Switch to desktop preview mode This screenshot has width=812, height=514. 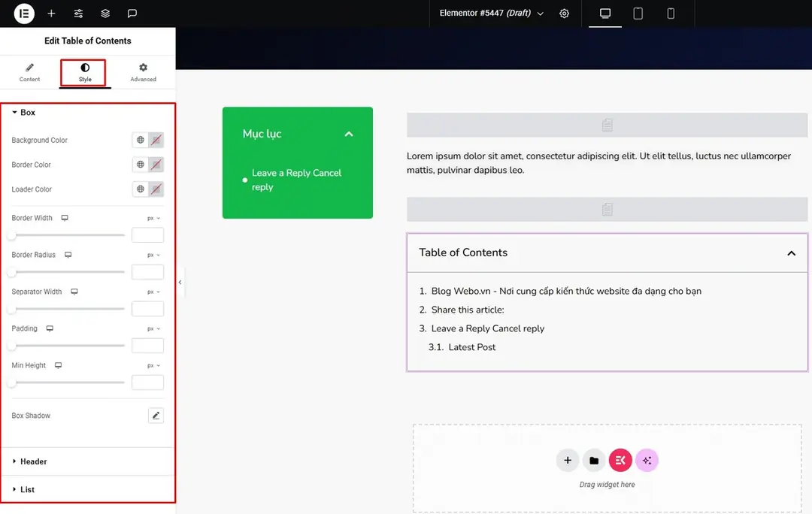click(x=604, y=14)
